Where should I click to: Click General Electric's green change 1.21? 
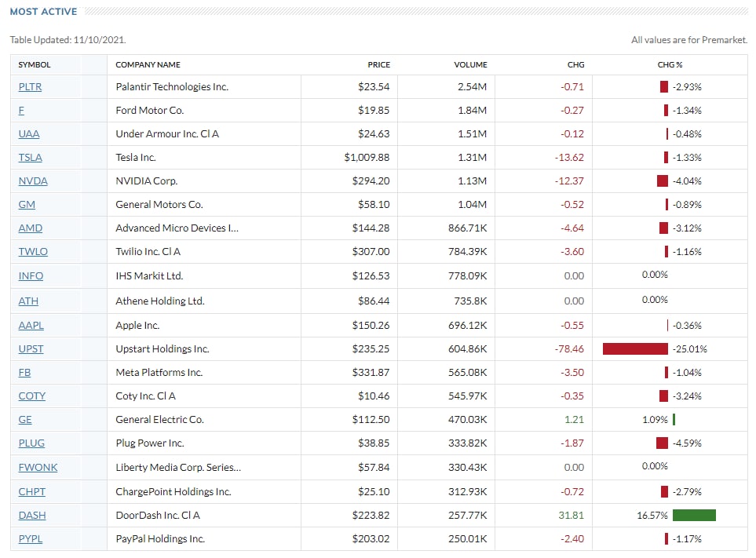pyautogui.click(x=574, y=420)
